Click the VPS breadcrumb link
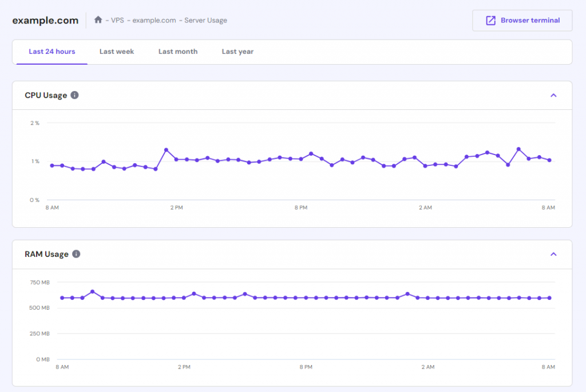Image resolution: width=586 pixels, height=392 pixels. (x=117, y=20)
